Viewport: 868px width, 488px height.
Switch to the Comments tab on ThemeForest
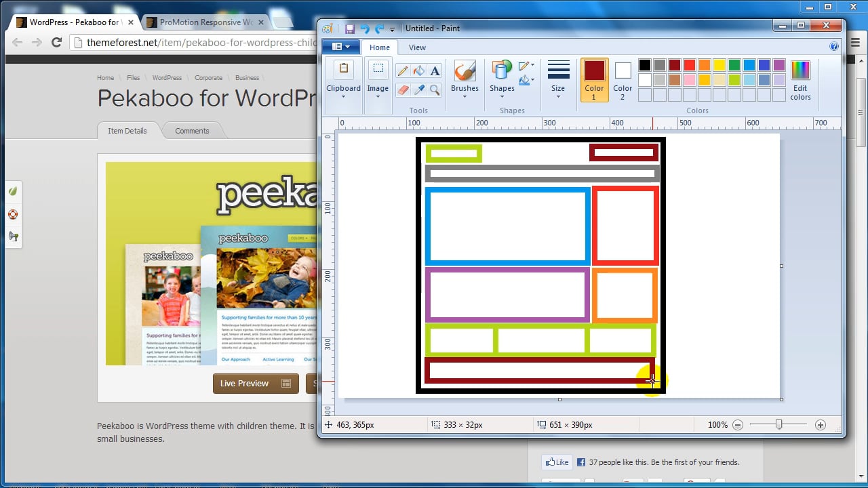(192, 130)
